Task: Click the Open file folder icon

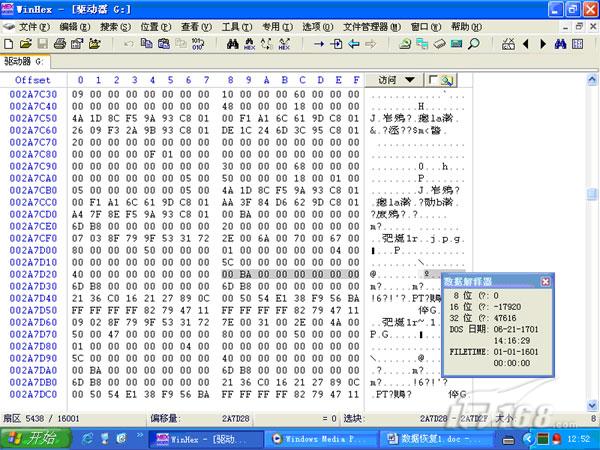Action: pyautogui.click(x=25, y=44)
